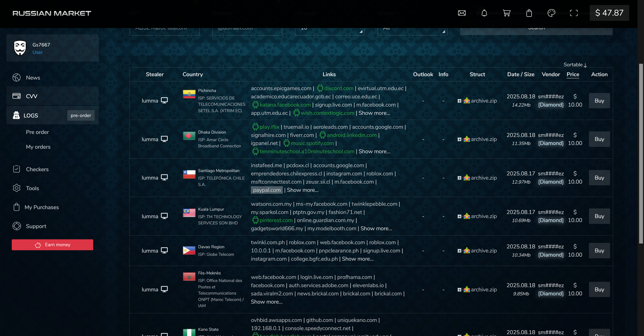Click the Date / Size column header
Image resolution: width=644 pixels, height=336 pixels.
521,74
